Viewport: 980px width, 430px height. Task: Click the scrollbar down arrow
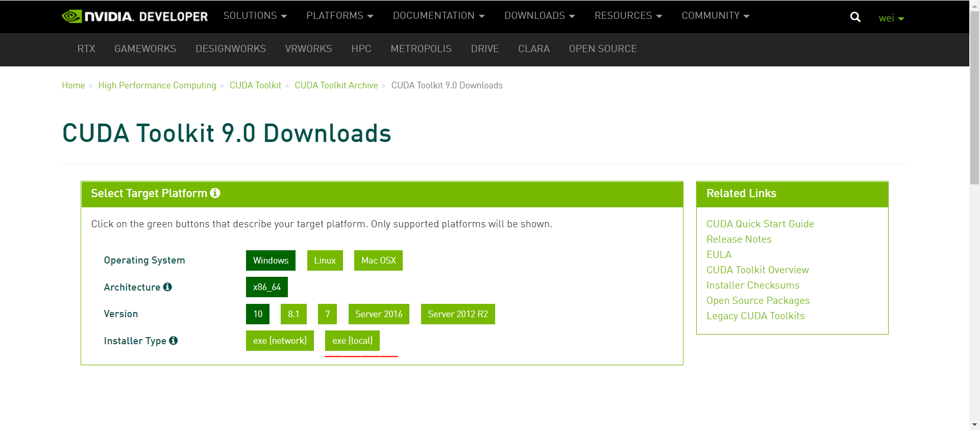[974, 424]
